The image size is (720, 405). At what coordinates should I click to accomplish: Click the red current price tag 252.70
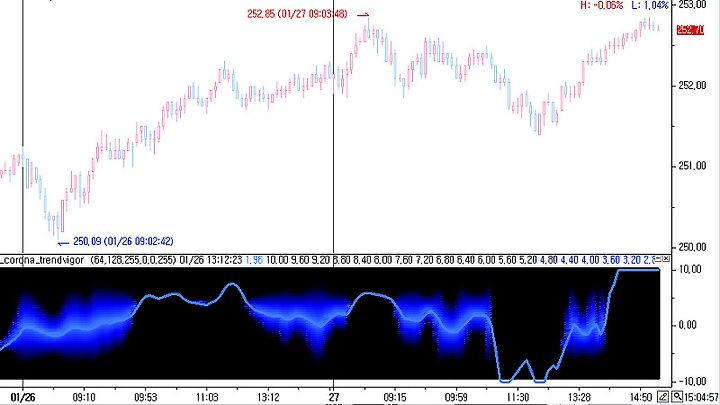coord(690,30)
